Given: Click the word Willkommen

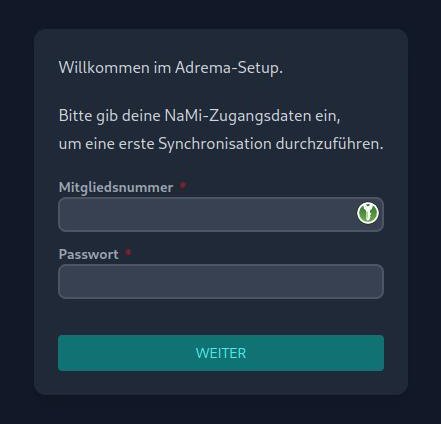Looking at the screenshot, I should click(104, 68).
